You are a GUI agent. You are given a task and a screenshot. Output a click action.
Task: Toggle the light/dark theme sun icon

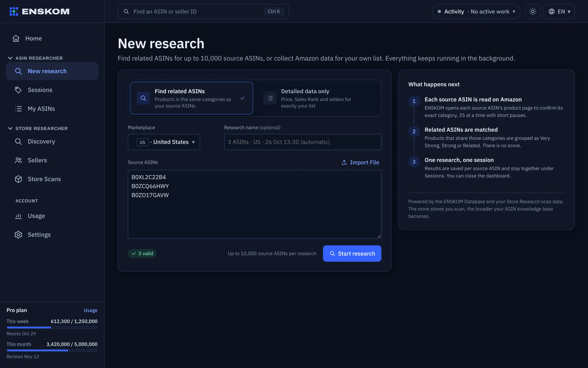point(533,11)
